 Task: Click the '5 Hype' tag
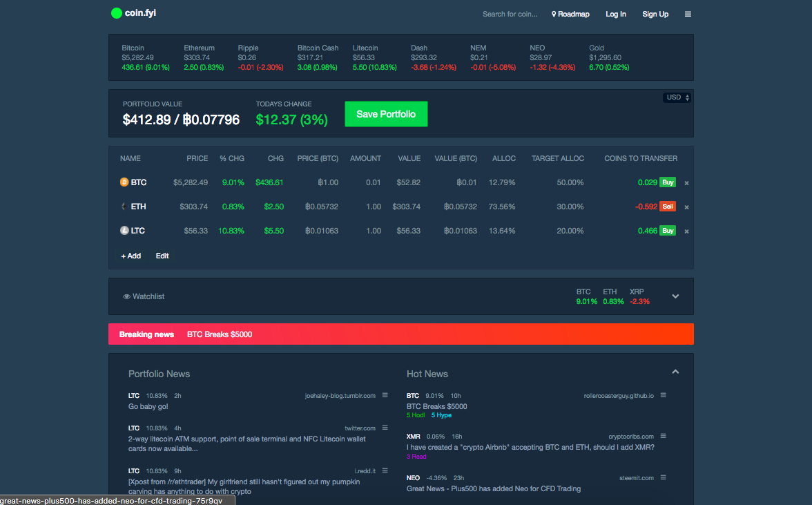point(441,415)
